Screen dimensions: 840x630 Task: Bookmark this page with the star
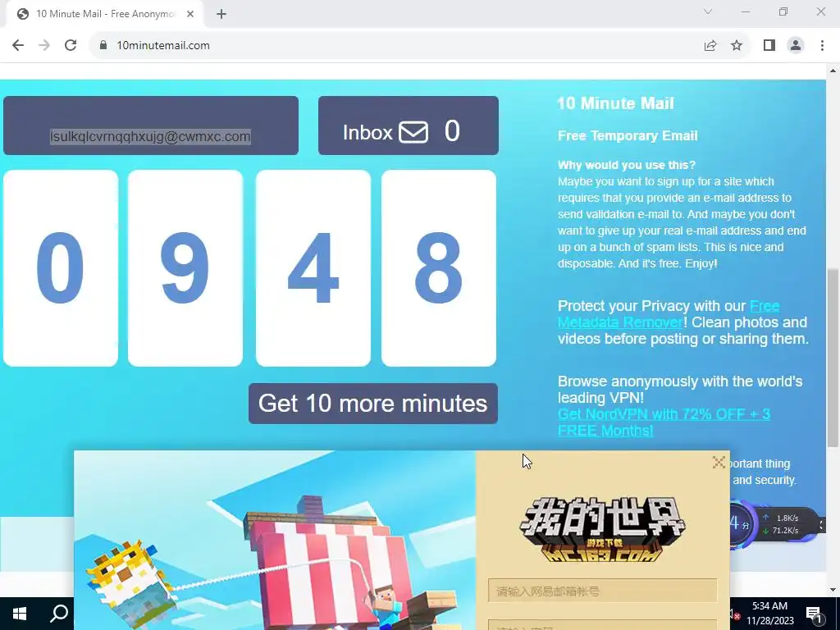pos(737,46)
